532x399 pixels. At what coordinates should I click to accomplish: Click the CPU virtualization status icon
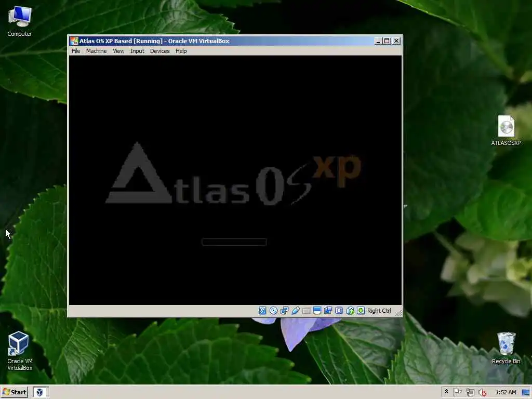[x=339, y=311]
